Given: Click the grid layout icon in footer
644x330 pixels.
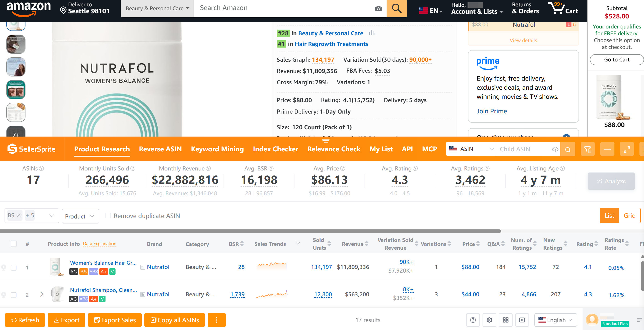Looking at the screenshot, I should click(506, 320).
